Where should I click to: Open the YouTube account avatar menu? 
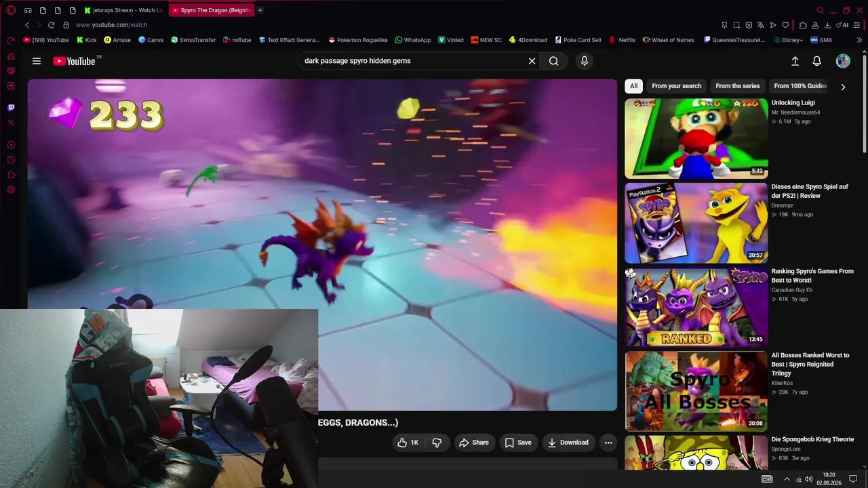(843, 61)
